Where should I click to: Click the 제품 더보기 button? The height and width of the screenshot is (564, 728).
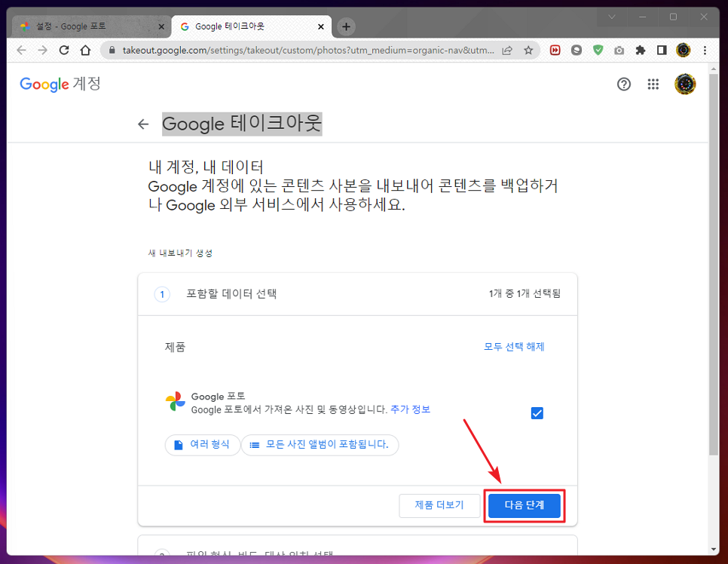tap(439, 505)
